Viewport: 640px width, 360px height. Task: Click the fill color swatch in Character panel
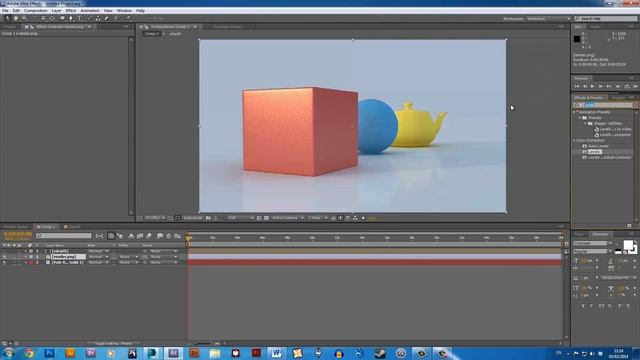pos(628,245)
